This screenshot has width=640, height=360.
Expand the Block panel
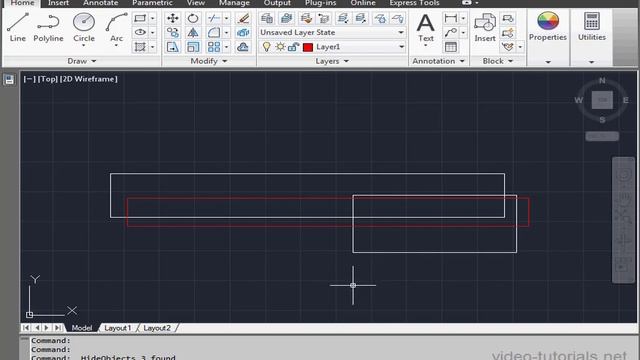498,61
